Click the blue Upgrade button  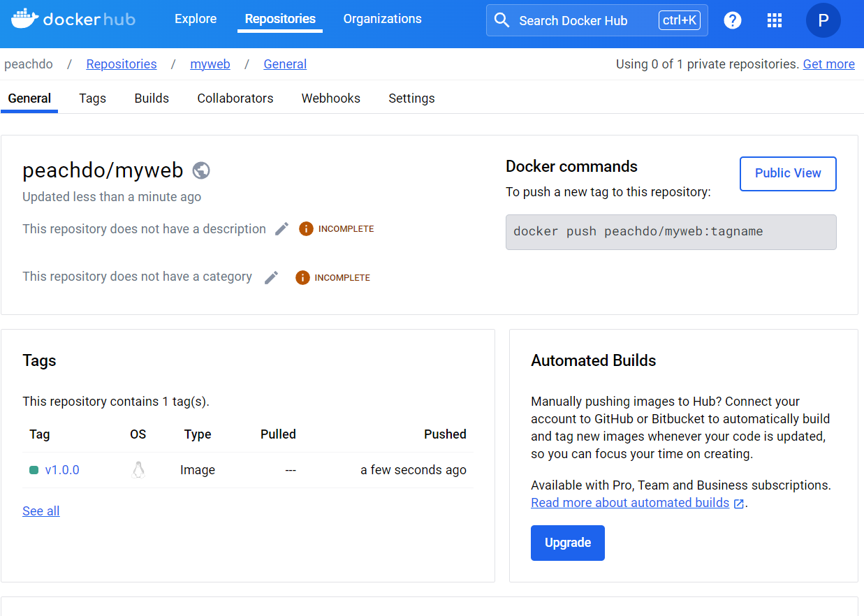pyautogui.click(x=568, y=543)
